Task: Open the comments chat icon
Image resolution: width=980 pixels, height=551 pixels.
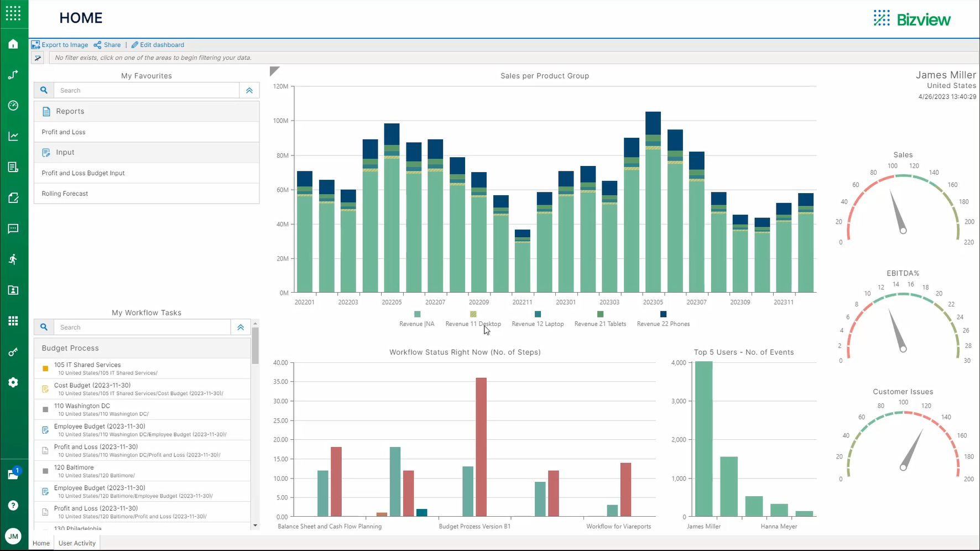Action: click(13, 228)
